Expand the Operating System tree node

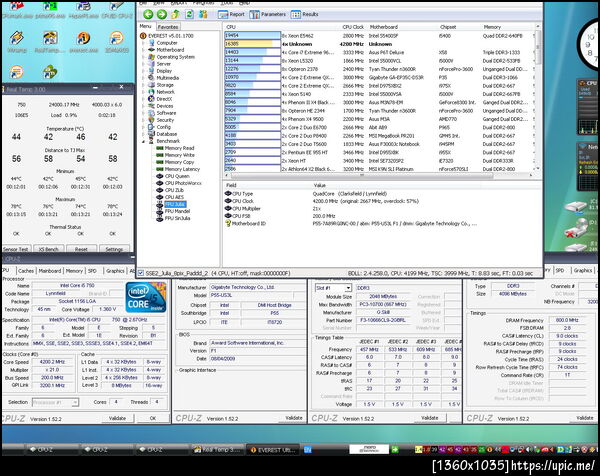pos(144,57)
